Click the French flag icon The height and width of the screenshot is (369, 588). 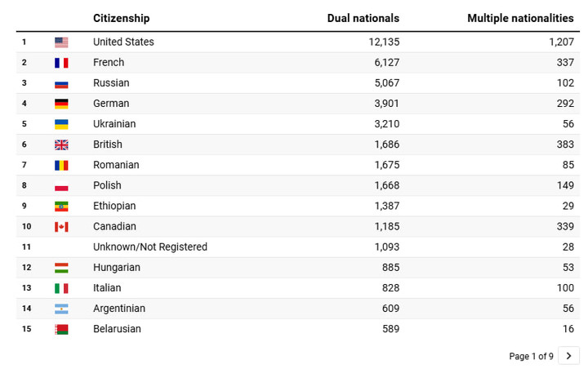[x=61, y=63]
